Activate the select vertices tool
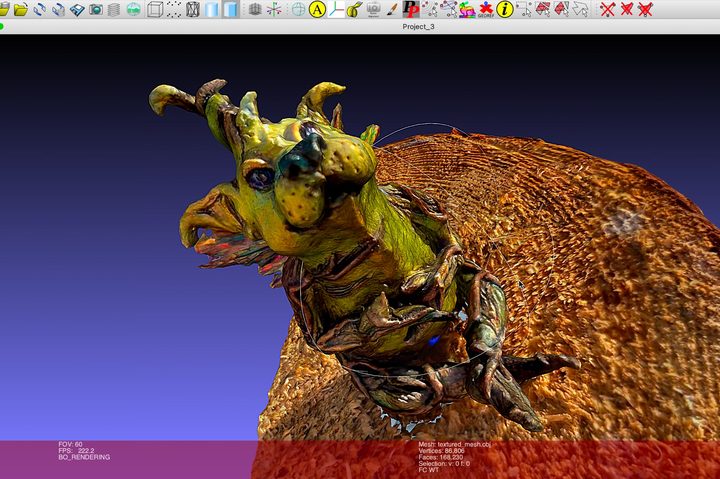 524,9
